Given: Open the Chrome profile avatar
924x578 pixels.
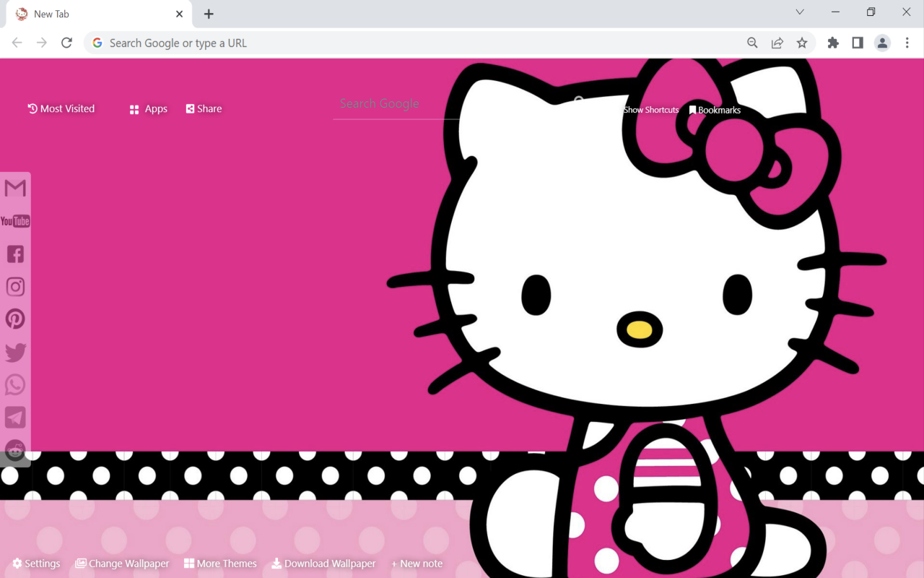Looking at the screenshot, I should (x=882, y=43).
